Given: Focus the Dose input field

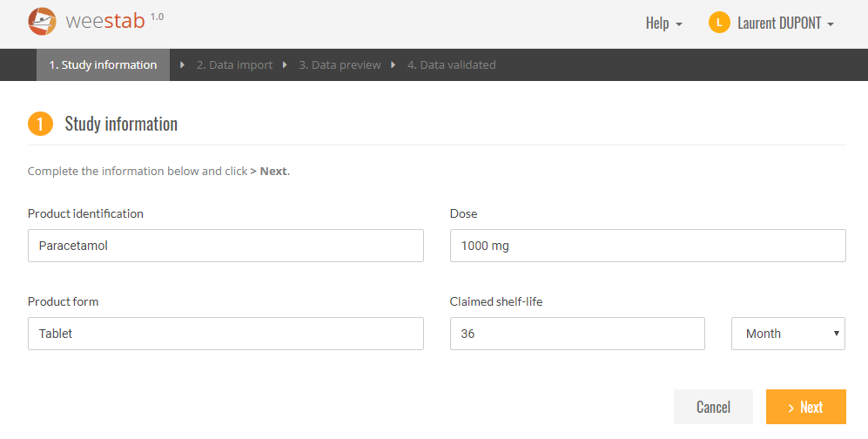Looking at the screenshot, I should (x=648, y=246).
